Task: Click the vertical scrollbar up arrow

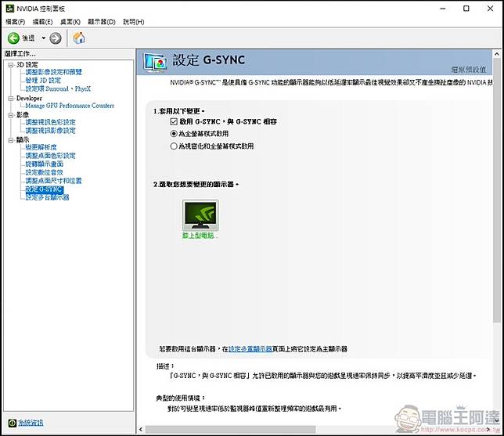Action: pos(497,54)
